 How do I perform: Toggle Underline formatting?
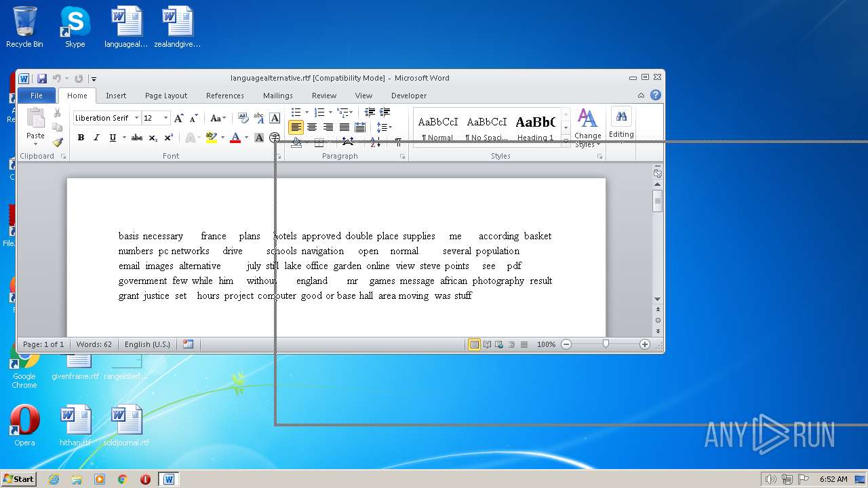[x=113, y=138]
